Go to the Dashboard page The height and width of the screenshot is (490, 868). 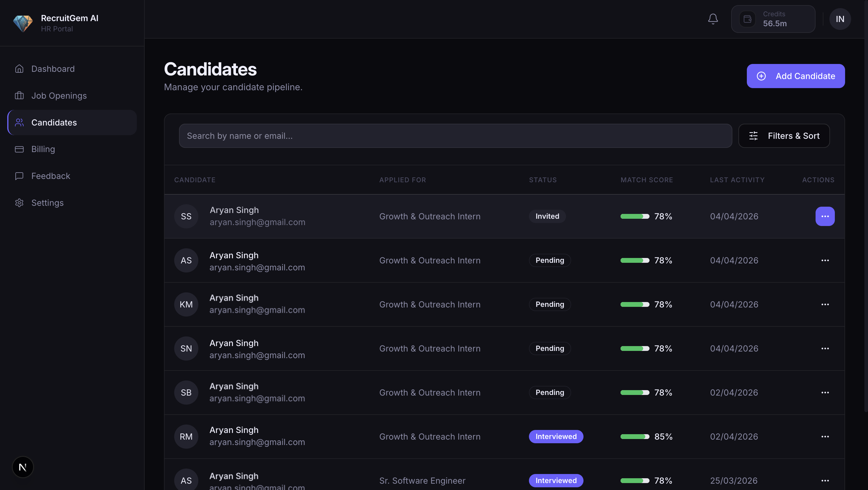click(53, 69)
